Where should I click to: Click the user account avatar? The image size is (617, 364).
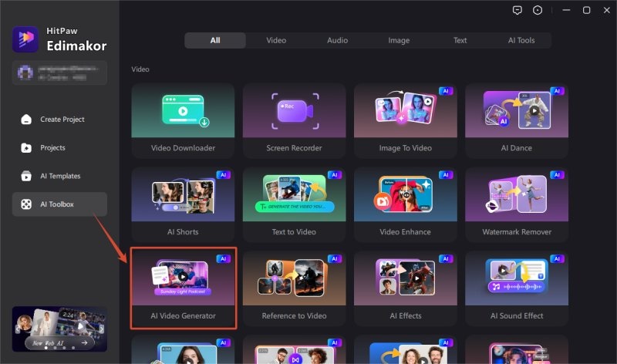point(25,72)
